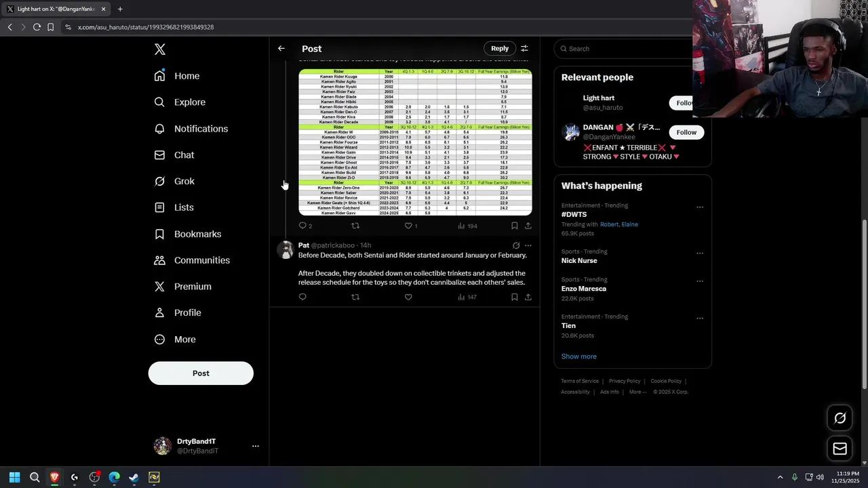This screenshot has height=488, width=868.
Task: Like the earnings table post with 1 like
Action: (x=411, y=226)
